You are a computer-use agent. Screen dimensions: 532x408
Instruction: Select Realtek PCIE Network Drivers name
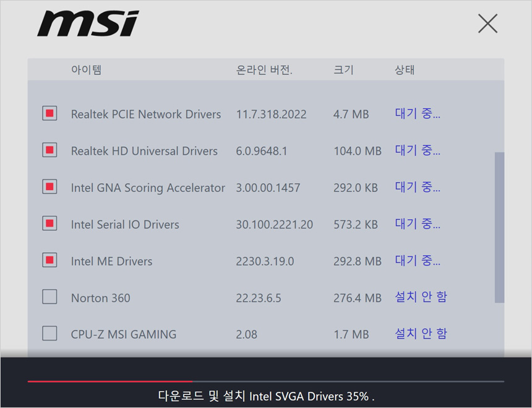click(146, 114)
